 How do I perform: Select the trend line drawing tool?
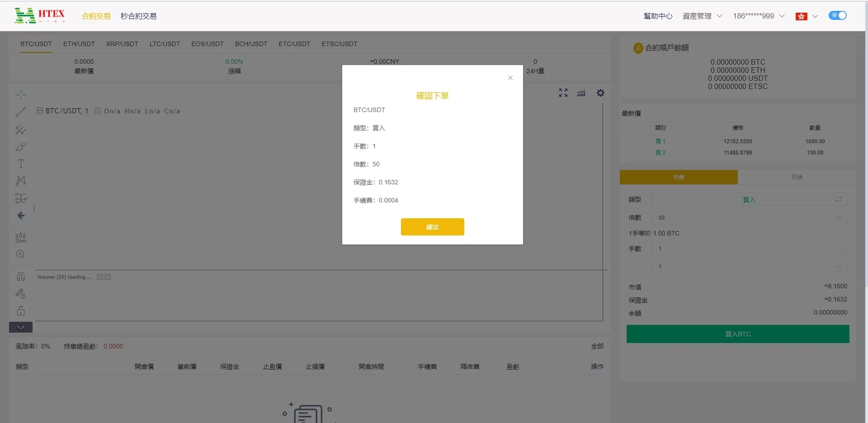pyautogui.click(x=21, y=112)
